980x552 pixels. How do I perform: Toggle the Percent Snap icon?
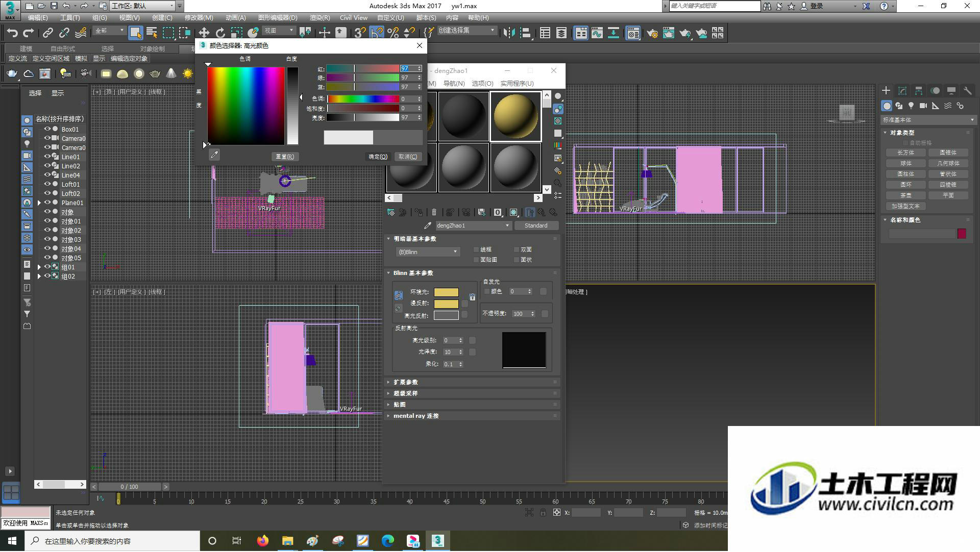393,33
